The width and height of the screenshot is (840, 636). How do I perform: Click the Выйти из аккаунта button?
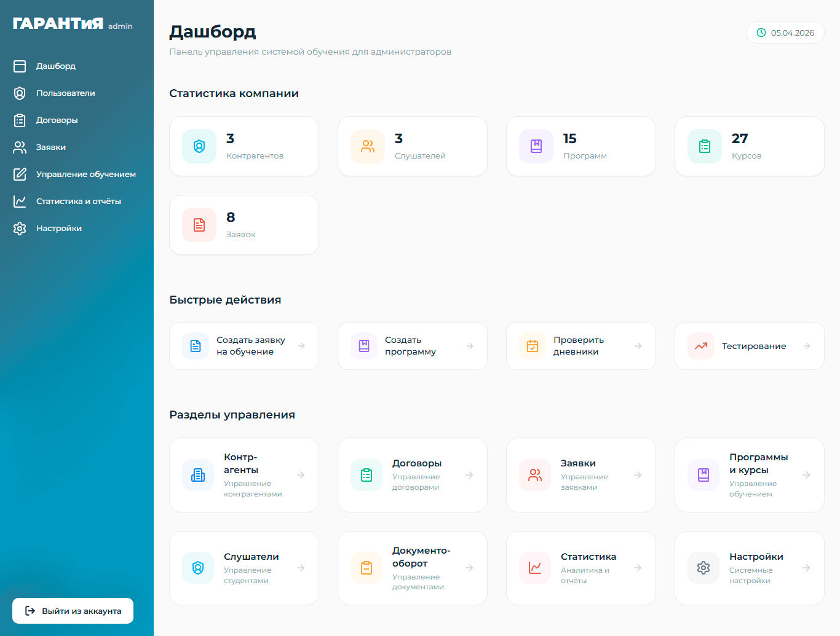[x=73, y=611]
